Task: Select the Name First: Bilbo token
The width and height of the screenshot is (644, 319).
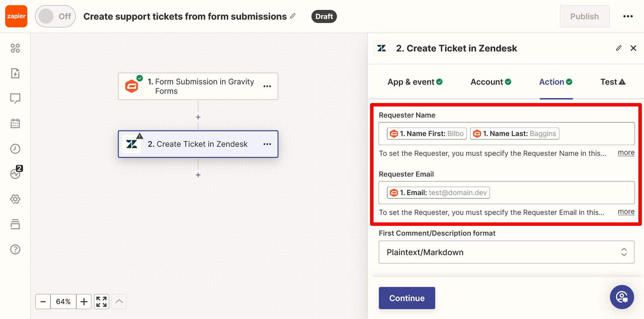Action: (x=426, y=134)
